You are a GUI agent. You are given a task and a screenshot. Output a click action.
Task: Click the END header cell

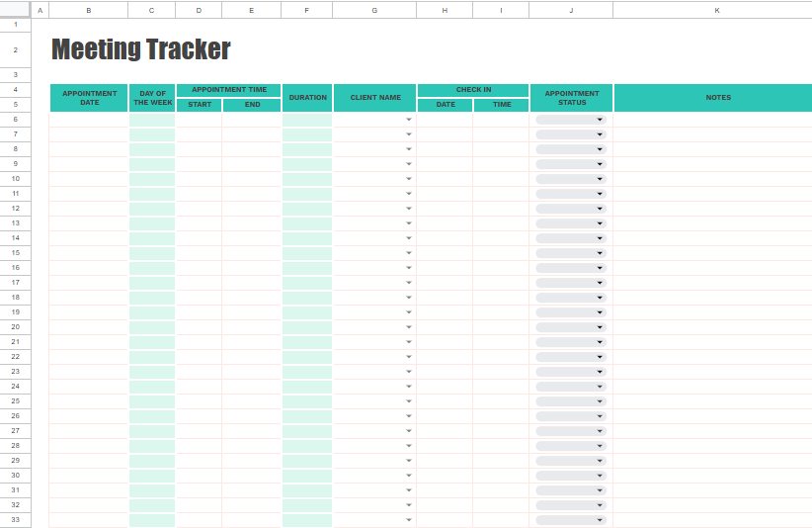(252, 105)
